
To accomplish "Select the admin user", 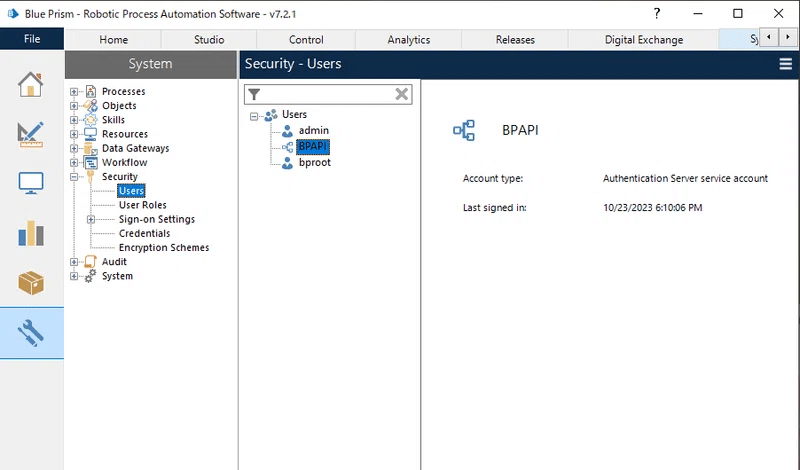I will (314, 131).
